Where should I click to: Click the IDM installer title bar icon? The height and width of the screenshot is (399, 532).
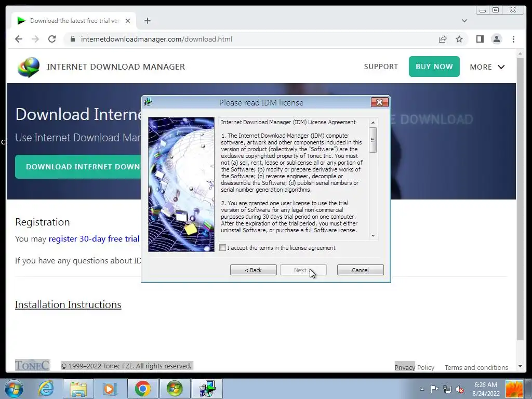(148, 102)
